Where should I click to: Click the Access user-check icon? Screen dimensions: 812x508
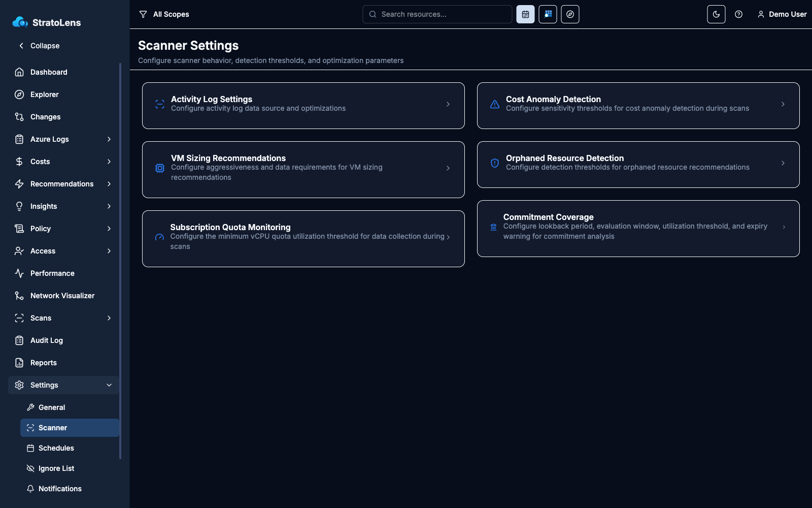19,251
